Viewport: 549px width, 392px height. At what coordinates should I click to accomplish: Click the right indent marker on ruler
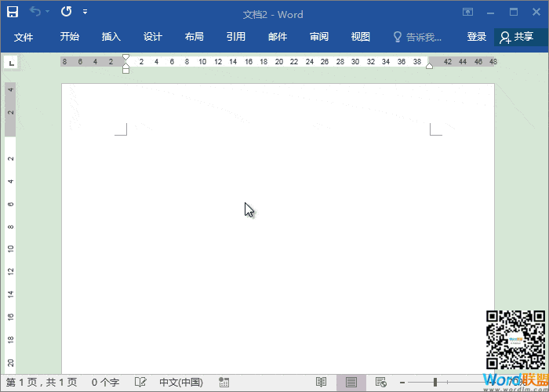[x=429, y=66]
